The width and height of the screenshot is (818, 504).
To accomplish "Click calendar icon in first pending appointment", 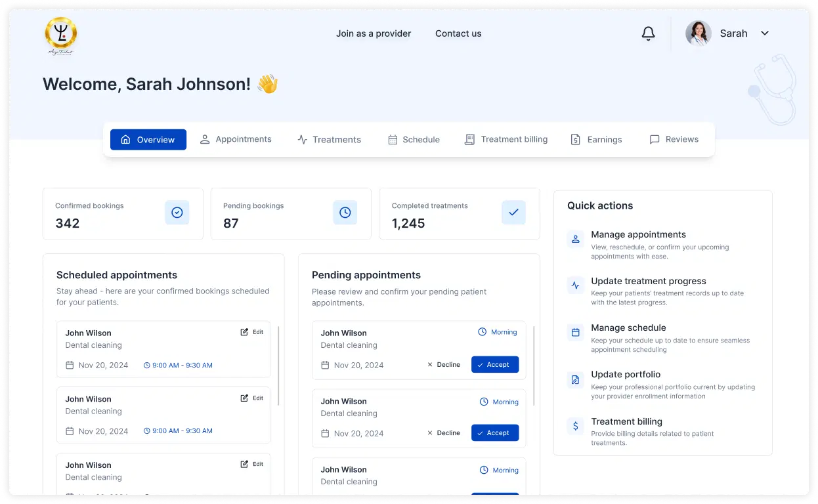I will coord(325,366).
